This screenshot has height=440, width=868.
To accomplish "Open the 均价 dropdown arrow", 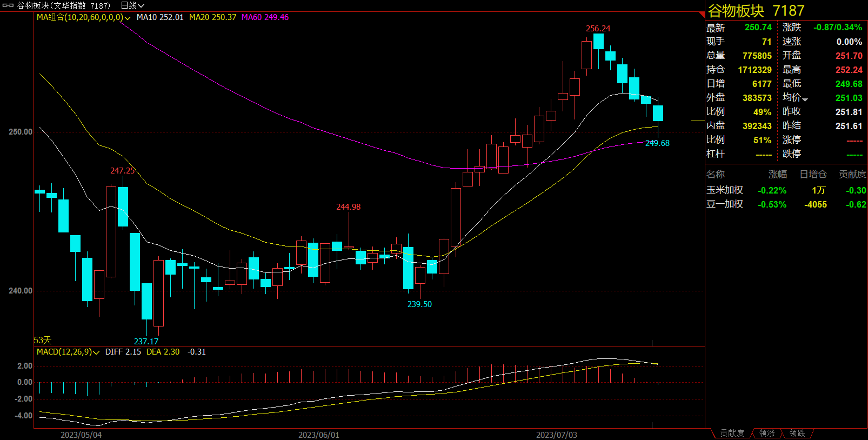I will click(805, 99).
